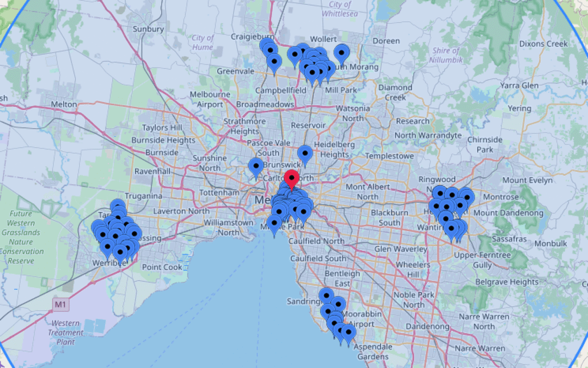Click the Yarra Glen label
Screen dimensions: 588x368
[519, 86]
